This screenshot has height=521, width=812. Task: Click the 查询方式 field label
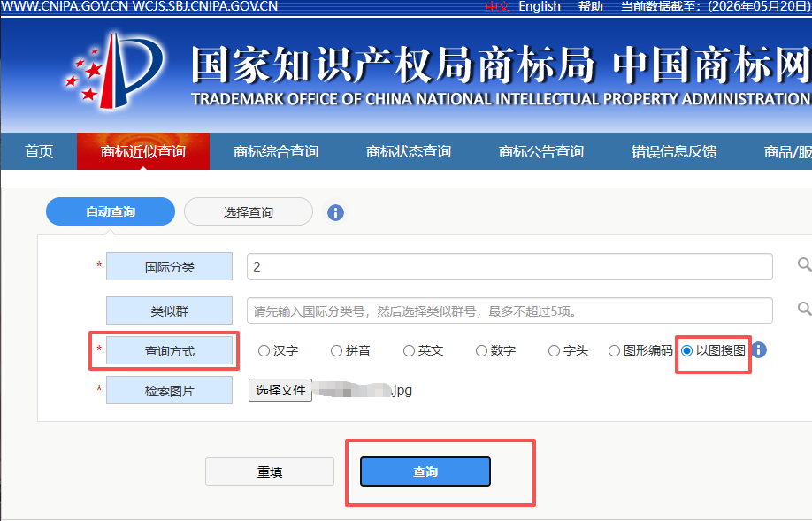(169, 350)
